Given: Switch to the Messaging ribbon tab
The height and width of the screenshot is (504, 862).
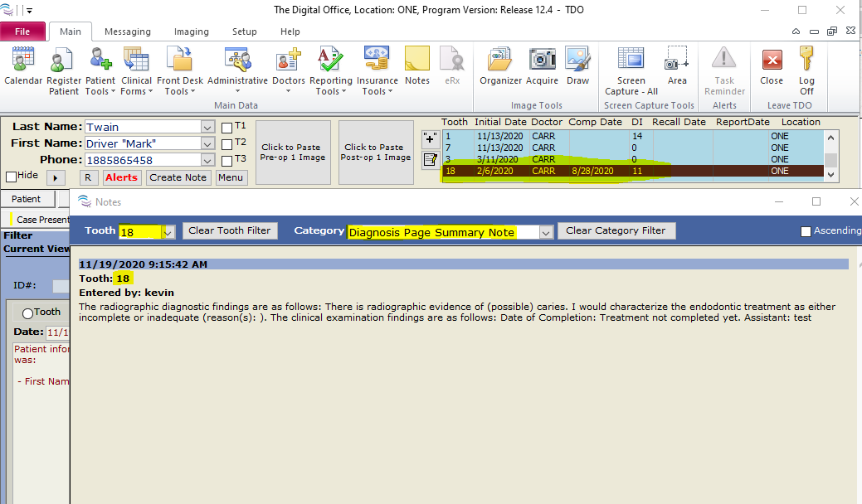Looking at the screenshot, I should point(127,31).
